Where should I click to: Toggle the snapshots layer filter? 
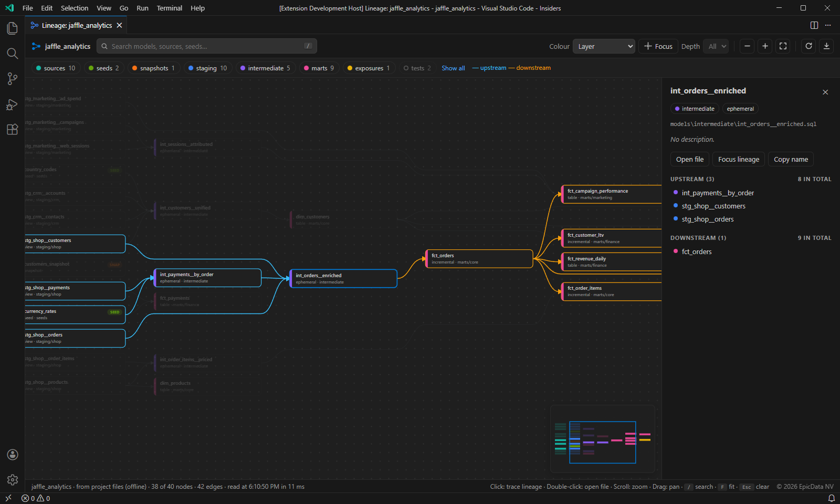pyautogui.click(x=154, y=68)
